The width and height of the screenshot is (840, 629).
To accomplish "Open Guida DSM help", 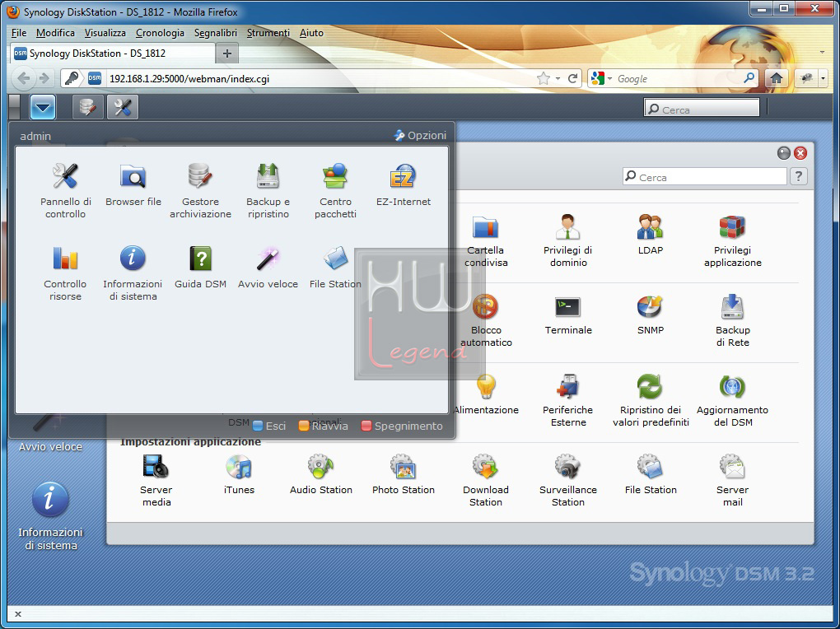I will coord(200,268).
